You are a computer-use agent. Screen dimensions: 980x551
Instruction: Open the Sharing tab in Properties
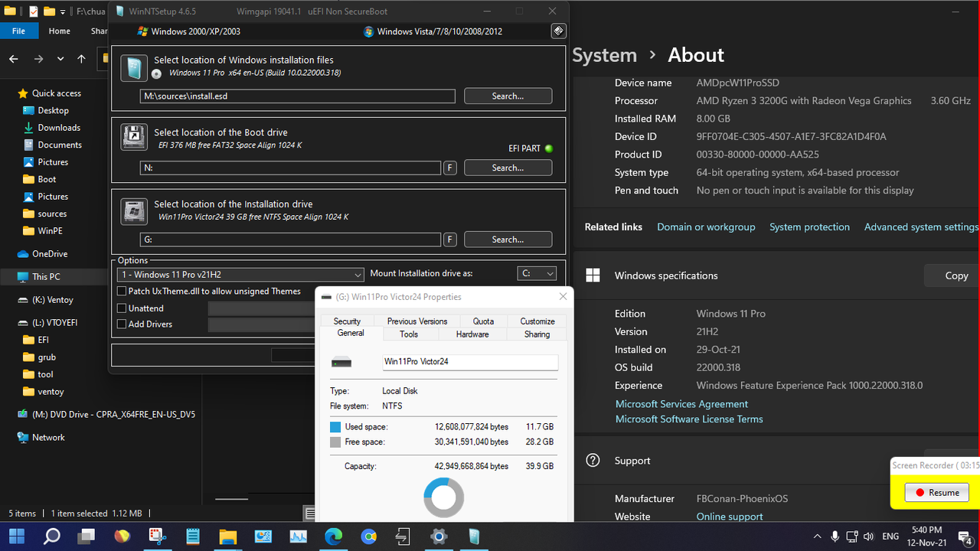pyautogui.click(x=537, y=334)
